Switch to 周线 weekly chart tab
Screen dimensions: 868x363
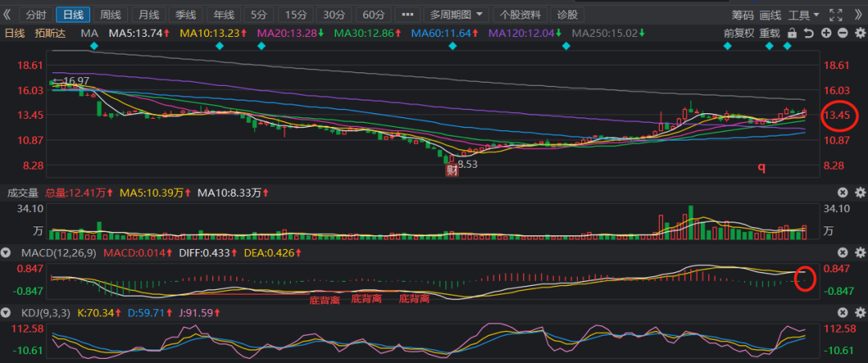[110, 14]
